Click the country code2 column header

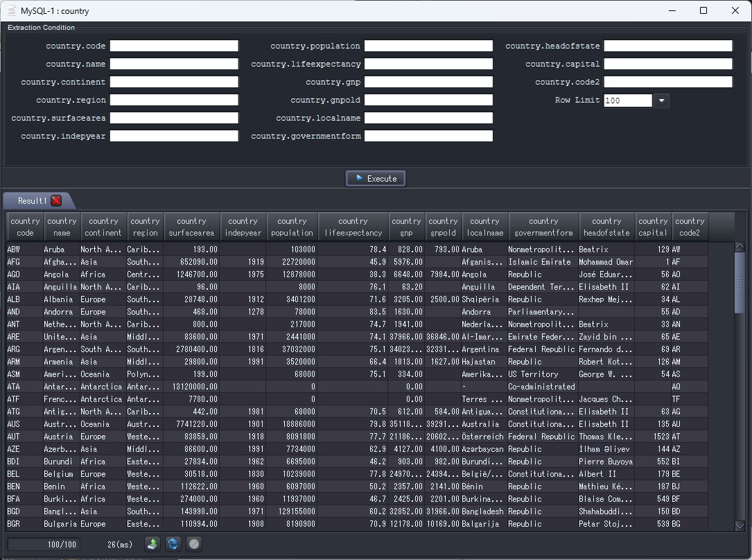(690, 227)
